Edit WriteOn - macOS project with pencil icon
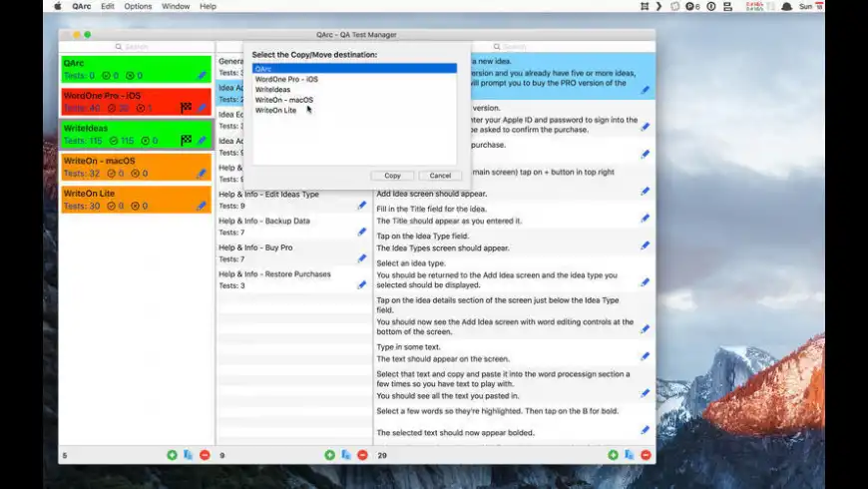This screenshot has width=868, height=489. [203, 174]
